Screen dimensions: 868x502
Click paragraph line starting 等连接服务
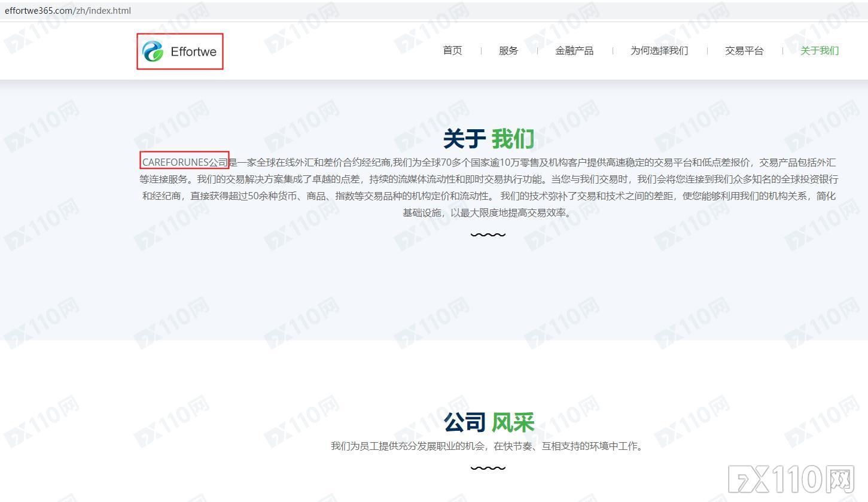pos(489,179)
